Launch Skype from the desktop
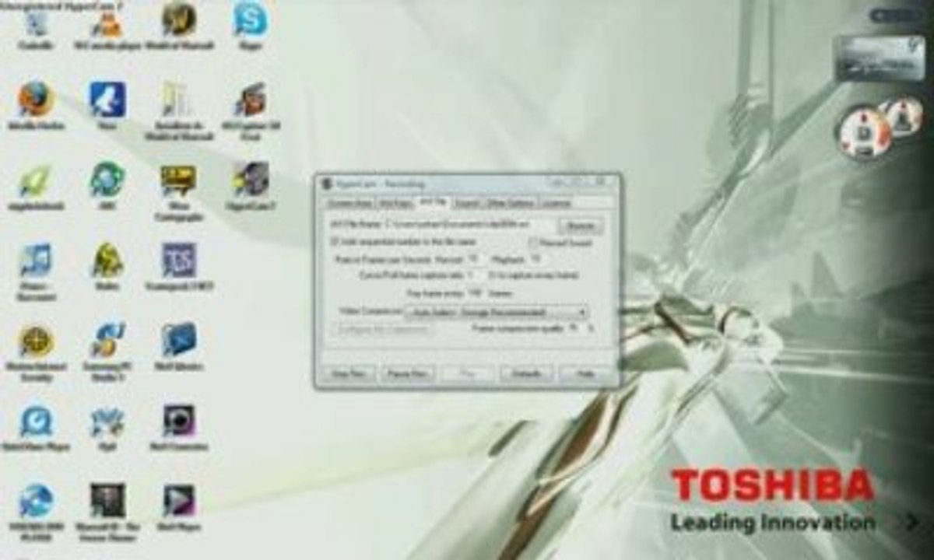This screenshot has width=934, height=560. (250, 26)
